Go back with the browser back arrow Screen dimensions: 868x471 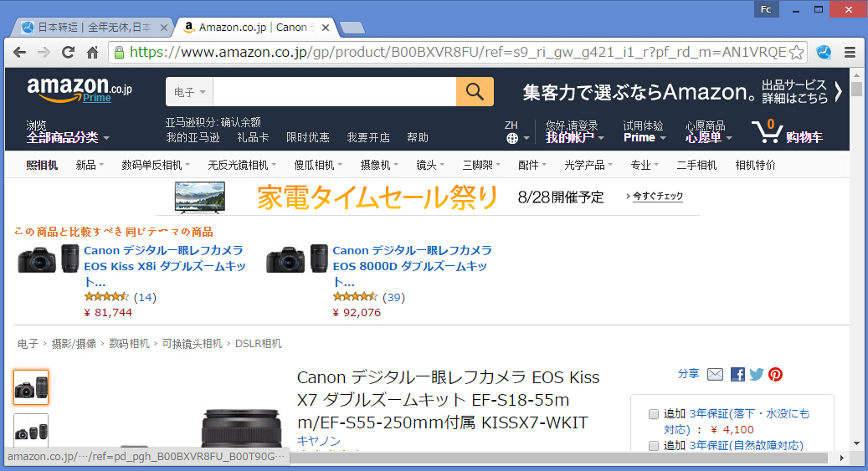coord(19,53)
